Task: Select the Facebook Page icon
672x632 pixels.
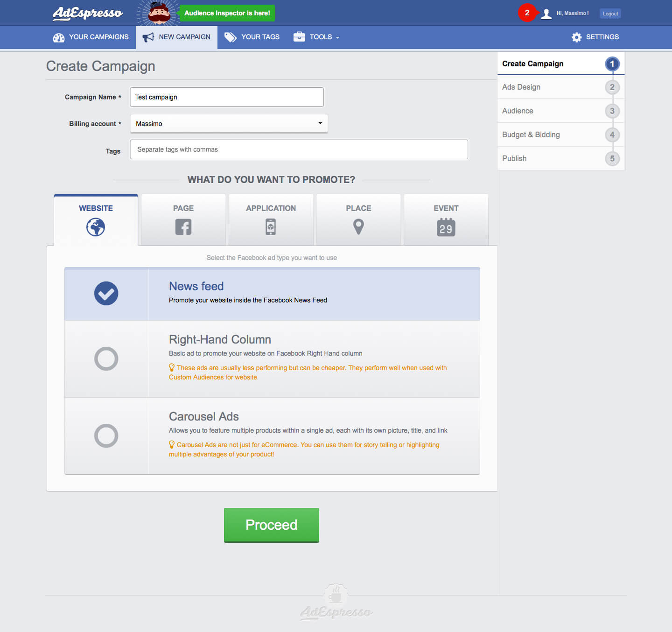Action: 183,227
